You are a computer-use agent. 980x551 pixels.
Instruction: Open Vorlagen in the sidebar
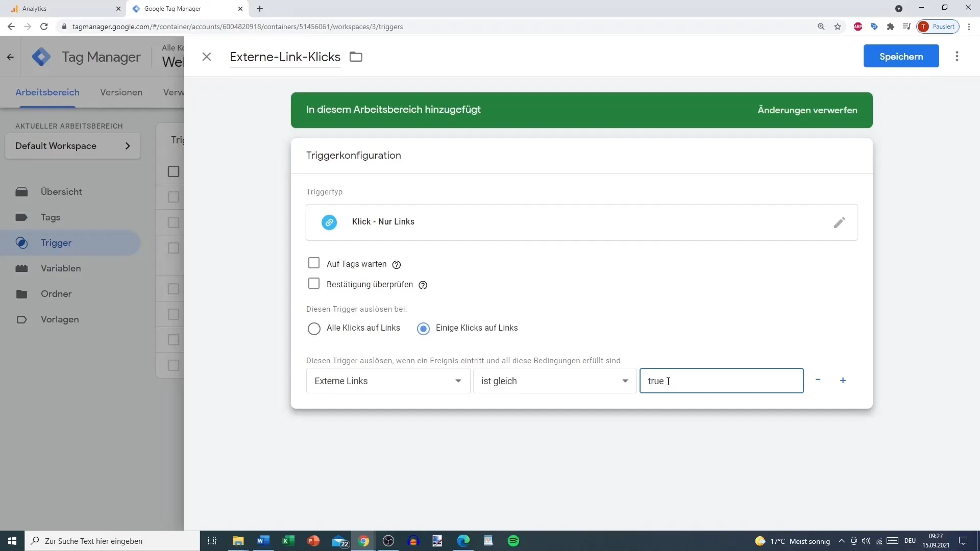[70, 319]
